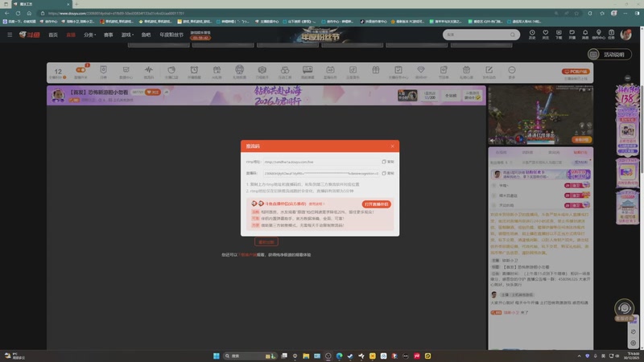The width and height of the screenshot is (644, 362).
Task: Click the rtmp address text field
Action: point(321,162)
